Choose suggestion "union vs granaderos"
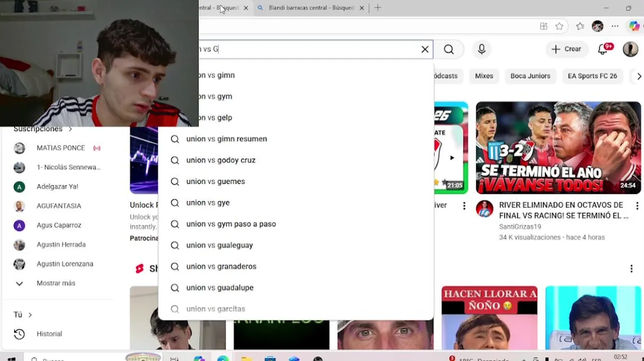Image resolution: width=644 pixels, height=361 pixels. (296, 266)
